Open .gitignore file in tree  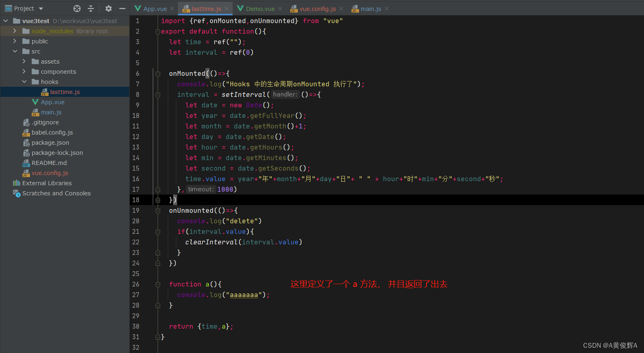point(45,122)
